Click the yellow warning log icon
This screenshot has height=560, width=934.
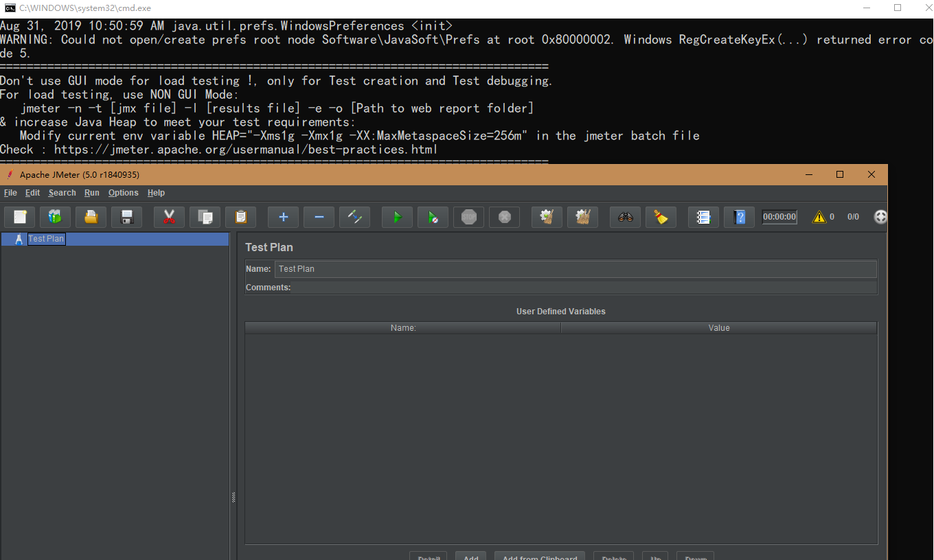819,217
